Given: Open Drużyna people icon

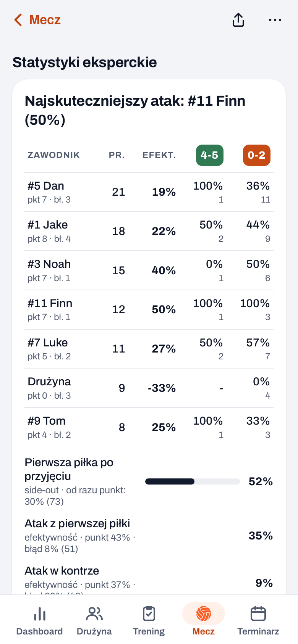Looking at the screenshot, I should pos(94,614).
